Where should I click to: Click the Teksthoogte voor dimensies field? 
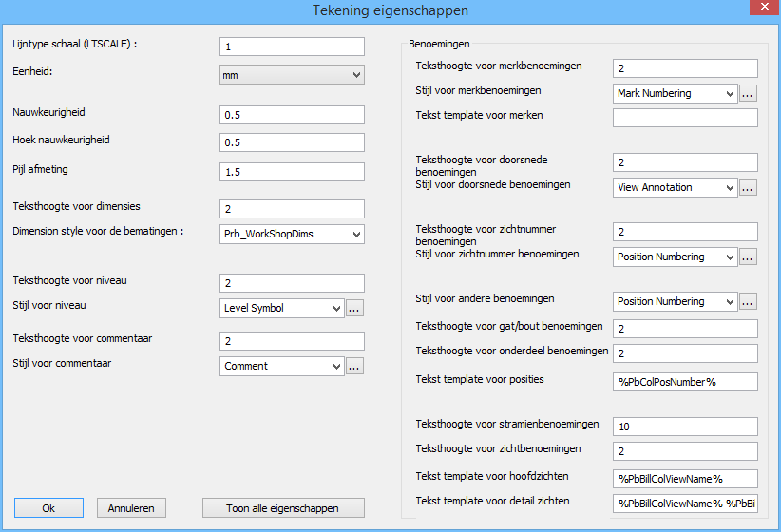[292, 209]
